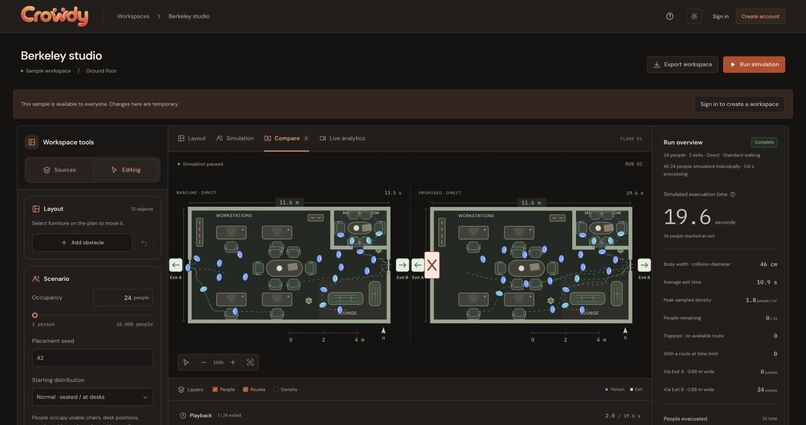
Task: Click the Workspace tools panel icon
Action: pyautogui.click(x=32, y=142)
